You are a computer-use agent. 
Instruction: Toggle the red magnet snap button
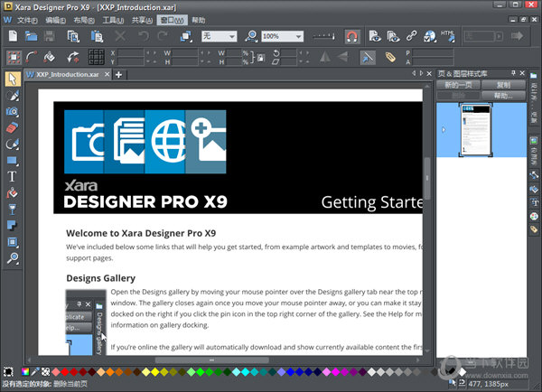tap(352, 36)
